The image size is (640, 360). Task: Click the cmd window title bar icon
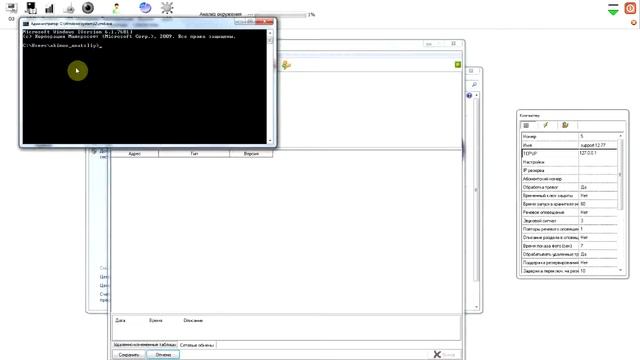tap(26, 24)
